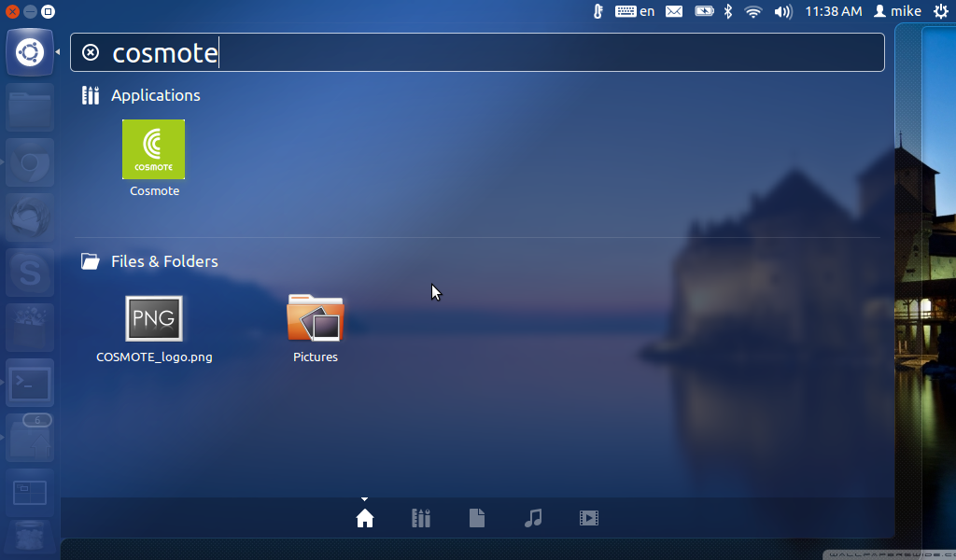Open the Wi-Fi network menu
The width and height of the screenshot is (956, 560).
click(x=752, y=11)
